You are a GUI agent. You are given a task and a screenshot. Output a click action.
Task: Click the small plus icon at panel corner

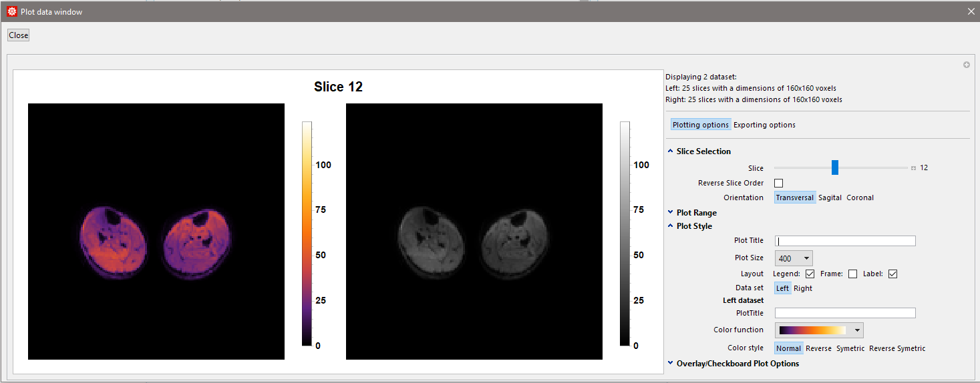point(966,65)
